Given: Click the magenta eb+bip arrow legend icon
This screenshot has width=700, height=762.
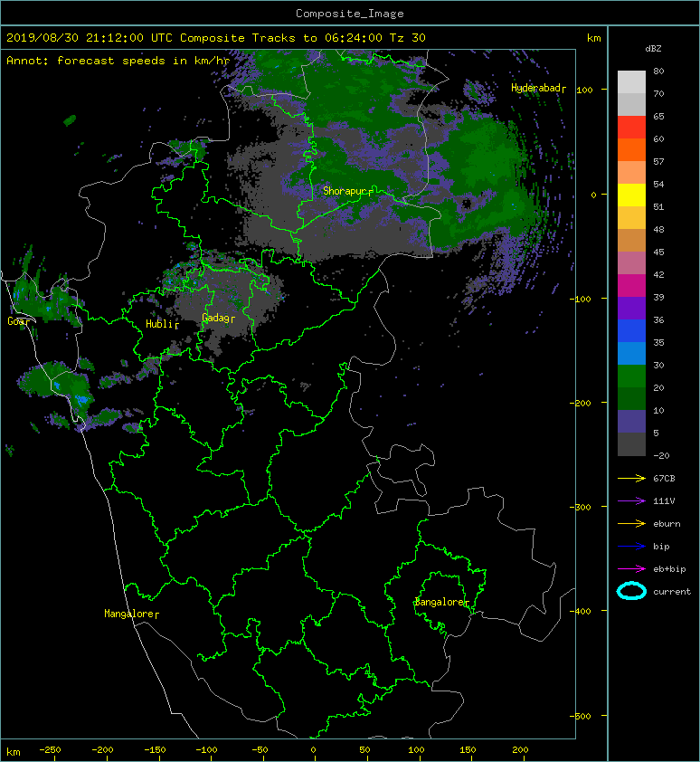Looking at the screenshot, I should pyautogui.click(x=631, y=569).
